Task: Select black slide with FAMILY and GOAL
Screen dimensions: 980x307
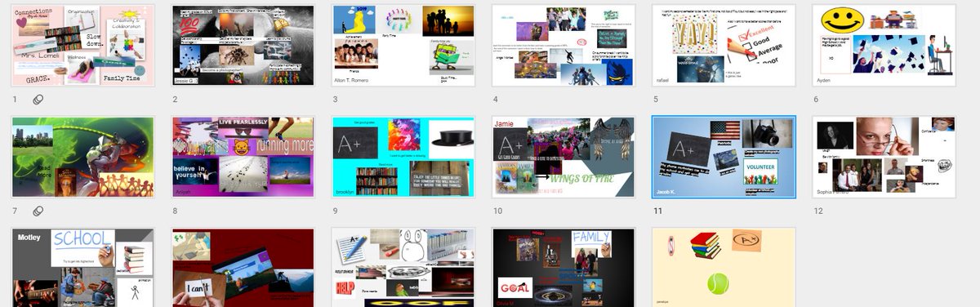Action: point(563,268)
